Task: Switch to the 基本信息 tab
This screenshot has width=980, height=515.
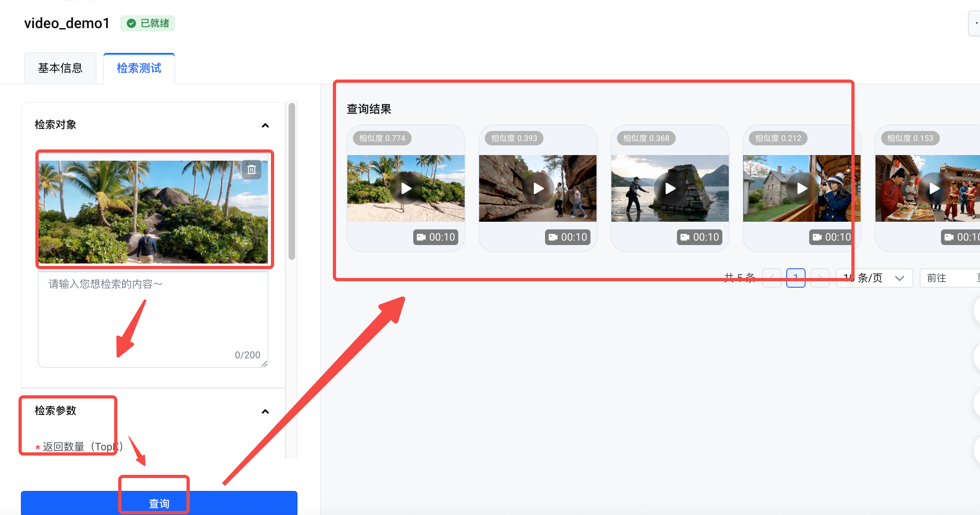Action: coord(60,68)
